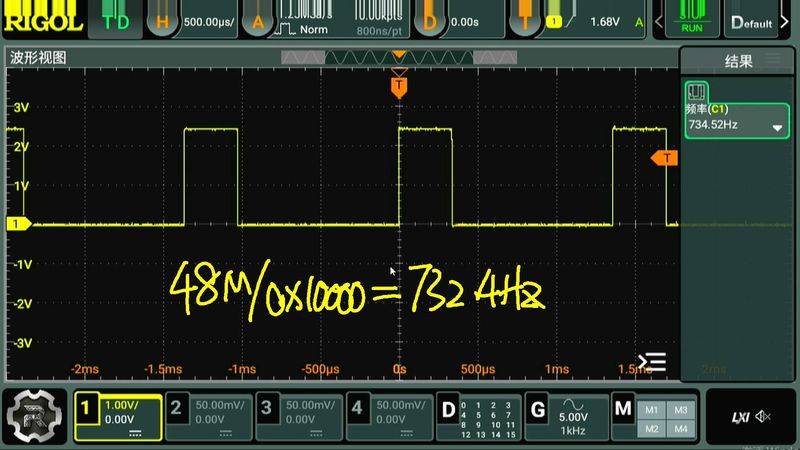
Task: Click the LXI network status icon
Action: click(740, 418)
